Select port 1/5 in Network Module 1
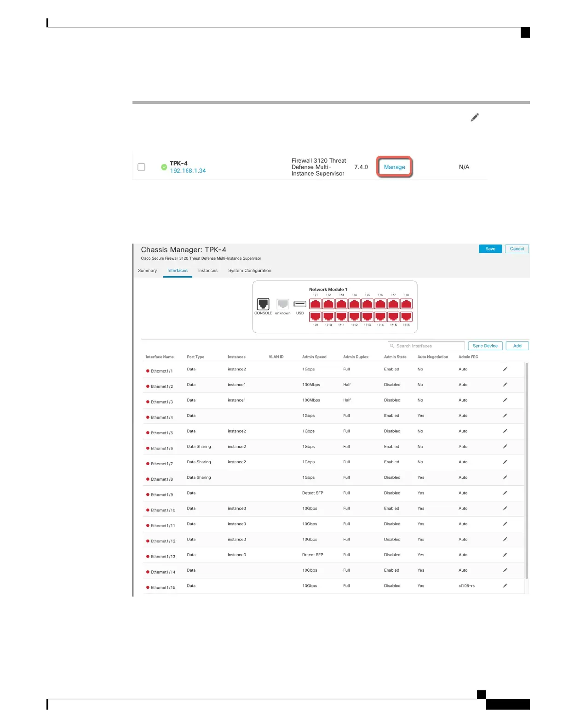Viewport: 563px width, 728px height. (x=368, y=304)
